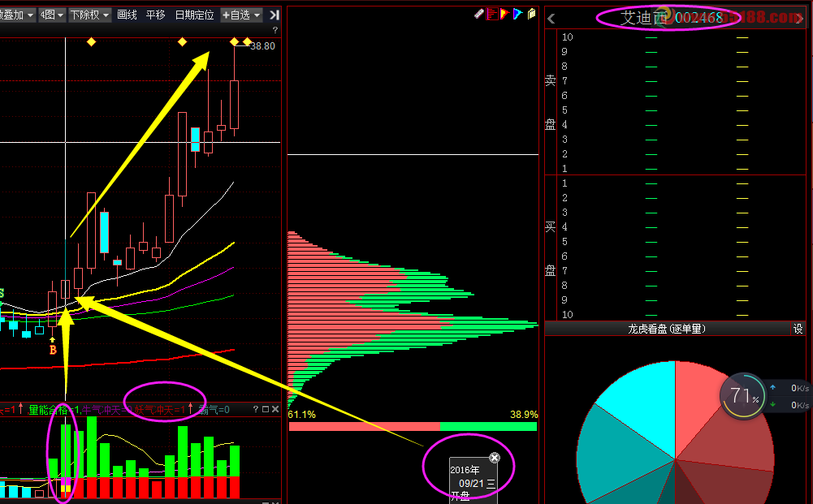Select the blue-cyan triangle chip icon
Image resolution: width=813 pixels, height=504 pixels.
tap(517, 14)
